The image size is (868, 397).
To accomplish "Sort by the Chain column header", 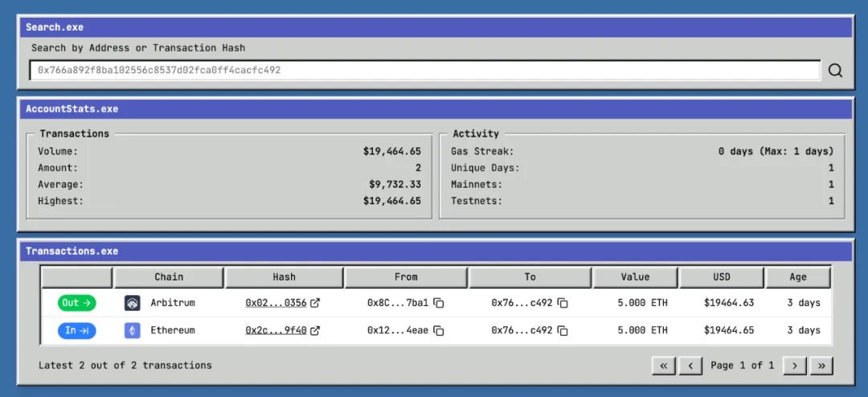I will pyautogui.click(x=169, y=277).
